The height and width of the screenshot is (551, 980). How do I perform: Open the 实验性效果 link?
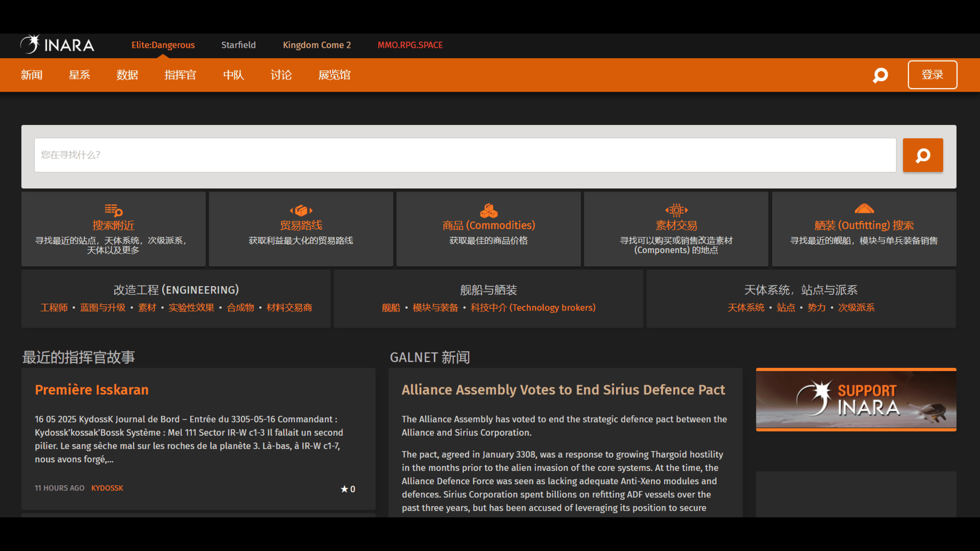click(x=191, y=308)
